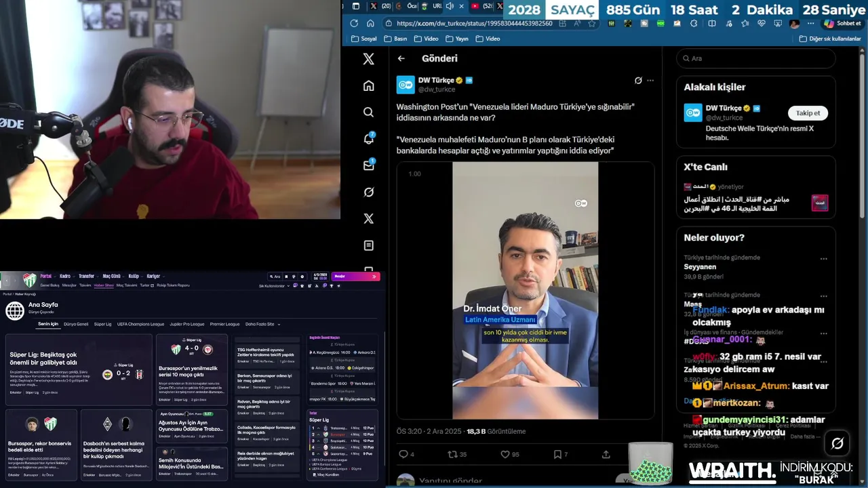This screenshot has width=868, height=488.
Task: Like the post showing 95 likes
Action: tap(505, 454)
